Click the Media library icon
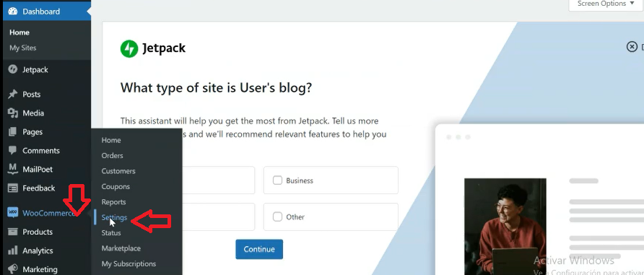 point(13,113)
